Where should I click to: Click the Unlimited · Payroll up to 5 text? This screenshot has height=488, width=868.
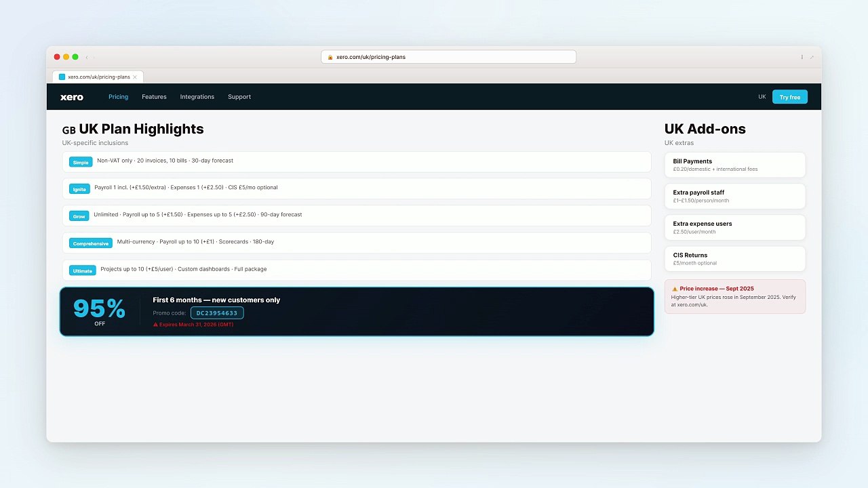198,215
